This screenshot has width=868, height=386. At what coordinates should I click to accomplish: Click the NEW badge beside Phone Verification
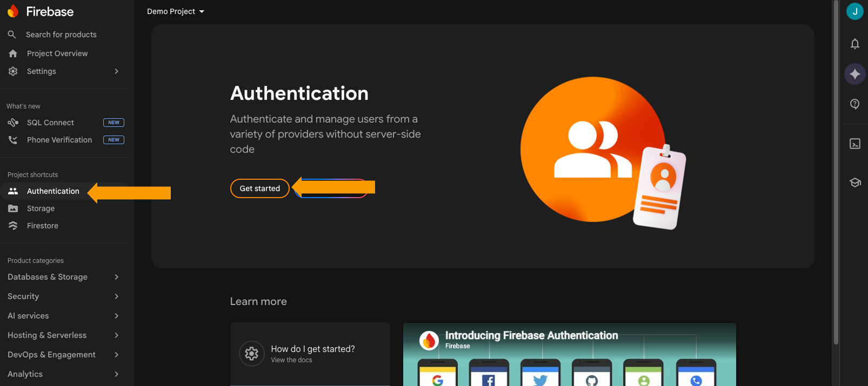(x=113, y=140)
